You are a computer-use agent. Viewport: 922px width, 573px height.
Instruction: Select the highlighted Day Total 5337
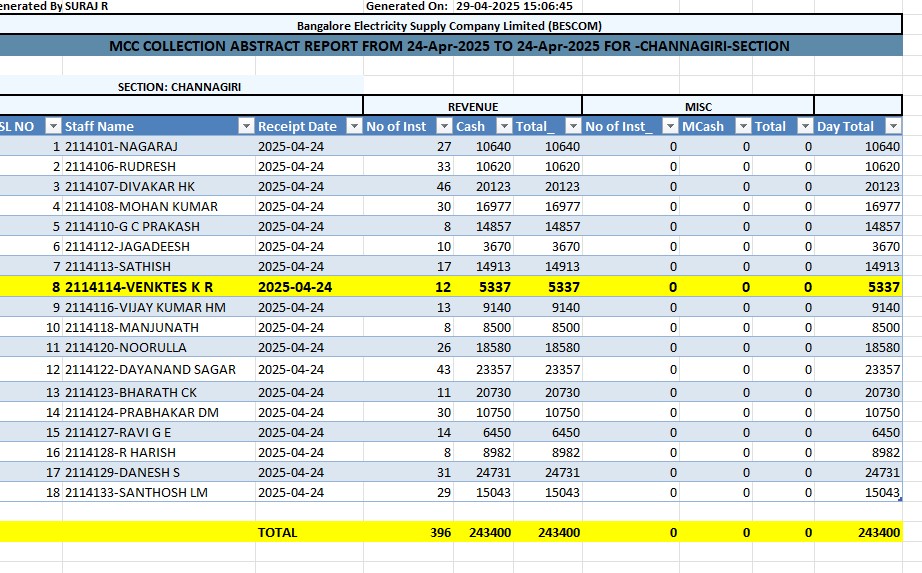click(858, 287)
